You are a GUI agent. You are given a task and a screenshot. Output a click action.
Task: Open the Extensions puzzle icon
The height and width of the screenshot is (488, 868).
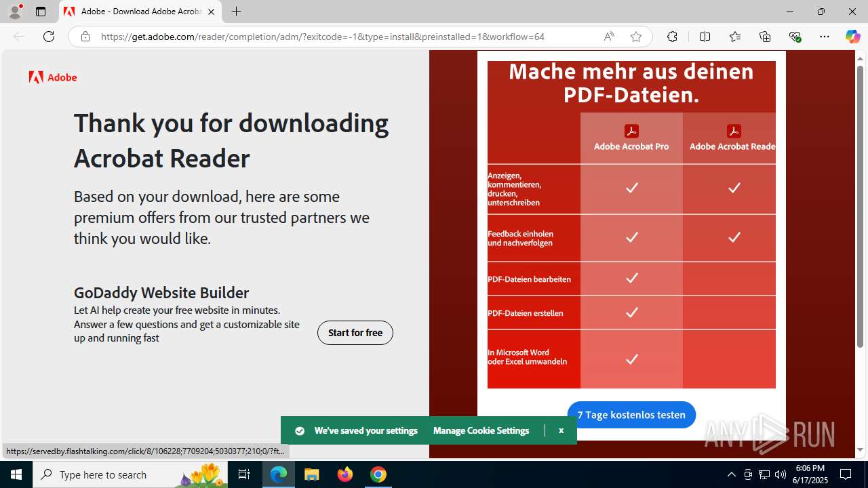pos(672,37)
